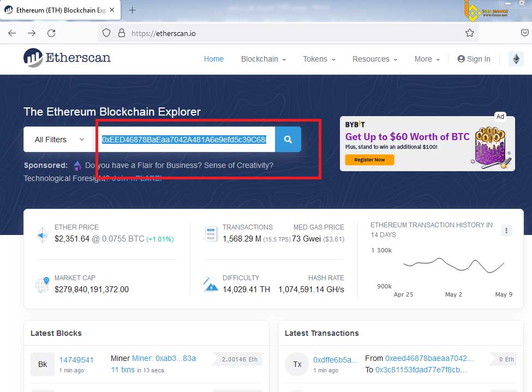Click the Ethereum diamond network icon
The height and width of the screenshot is (392, 532).
(516, 59)
